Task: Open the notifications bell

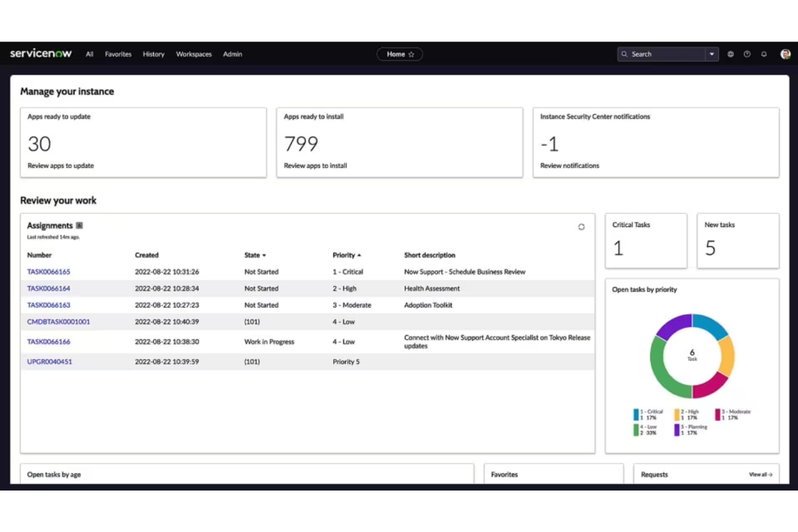Action: (x=764, y=54)
